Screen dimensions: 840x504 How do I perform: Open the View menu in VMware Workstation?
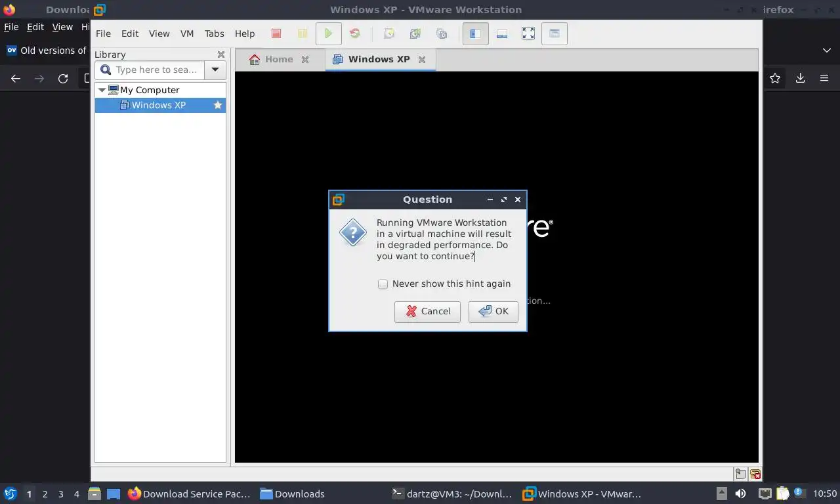pyautogui.click(x=159, y=33)
